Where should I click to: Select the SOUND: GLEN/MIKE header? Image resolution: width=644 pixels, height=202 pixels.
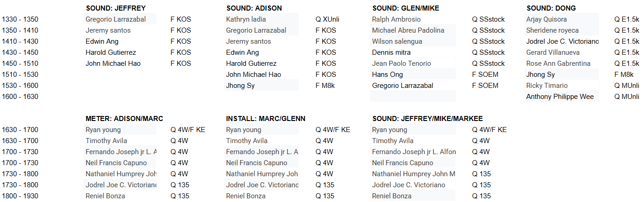click(x=406, y=8)
